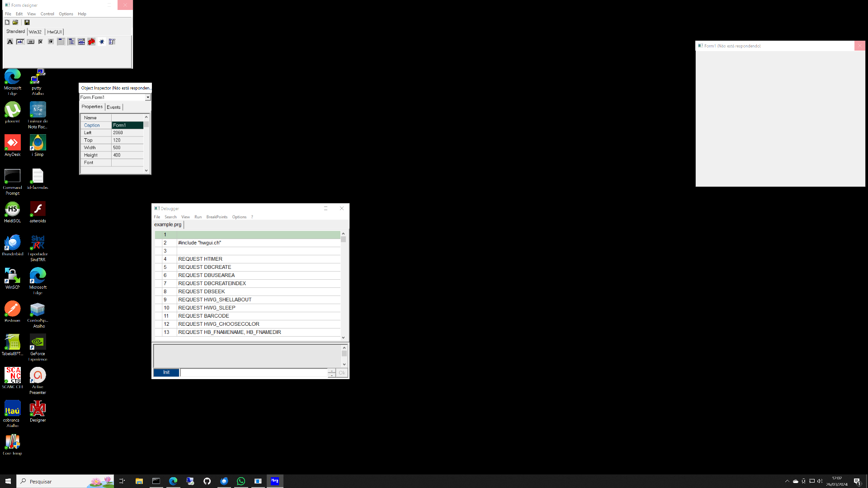Switch to the Events tab

(x=113, y=107)
